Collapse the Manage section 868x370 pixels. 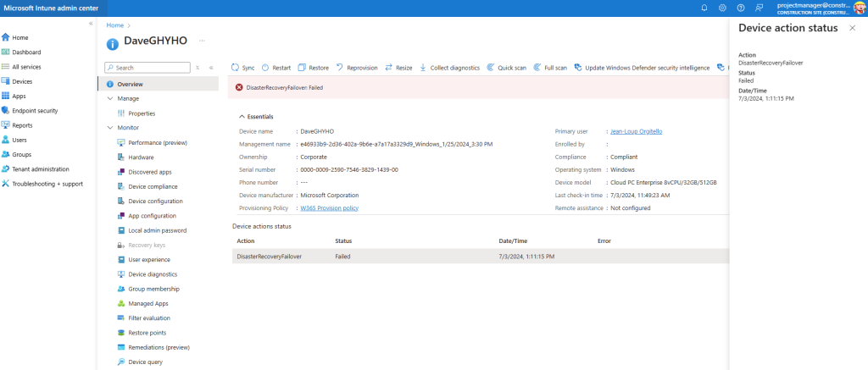[x=109, y=98]
